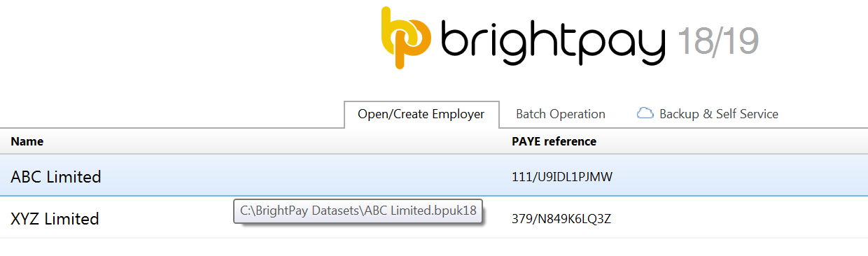Switch to the Open/Create Employer tab
Viewport: 868px width, 256px height.
tap(421, 114)
